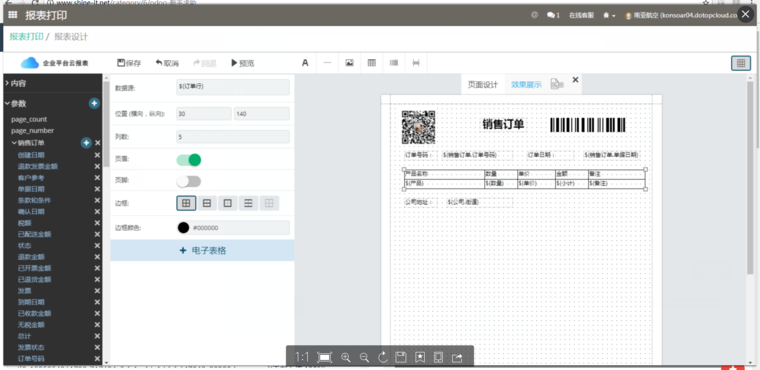Delete the 创建日期 field
This screenshot has height=370, width=760.
click(97, 155)
